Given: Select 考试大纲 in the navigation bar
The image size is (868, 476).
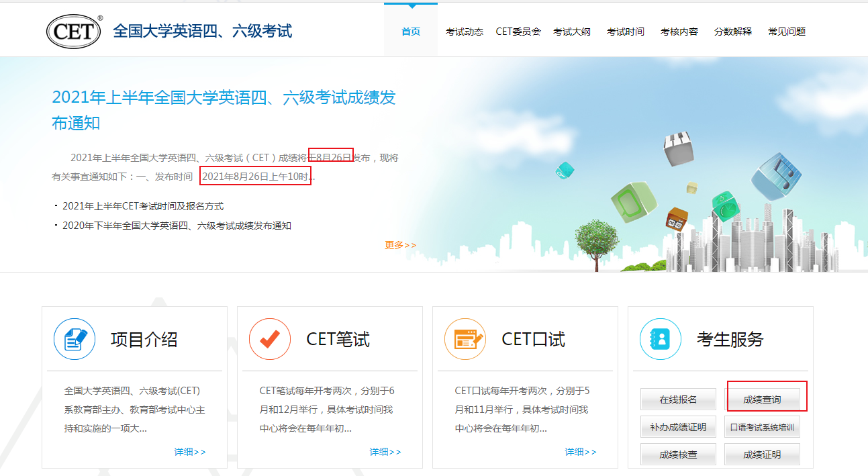Looking at the screenshot, I should point(572,32).
